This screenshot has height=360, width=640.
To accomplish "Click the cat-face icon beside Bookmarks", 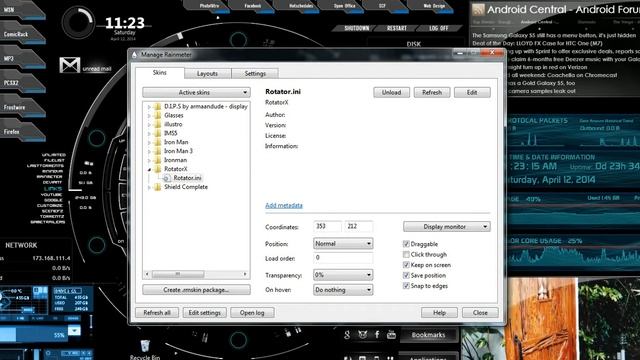I will (x=362, y=335).
